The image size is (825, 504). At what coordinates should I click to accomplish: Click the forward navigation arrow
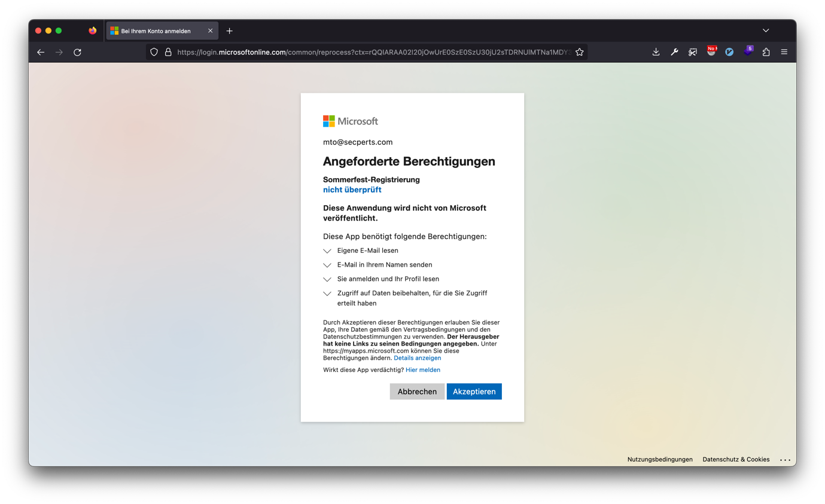coord(59,53)
